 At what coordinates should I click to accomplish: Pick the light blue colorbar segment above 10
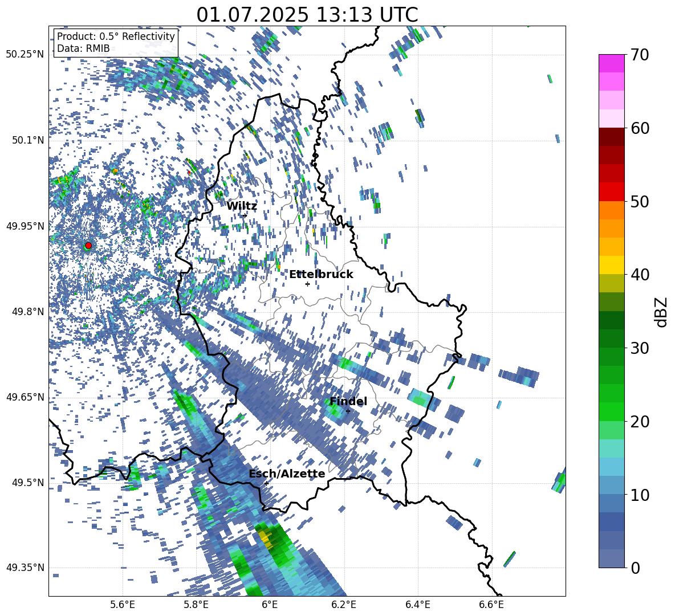coord(611,485)
